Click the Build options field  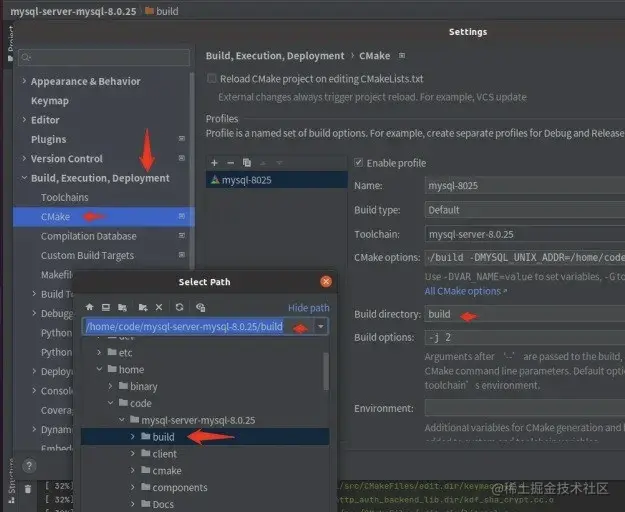(x=525, y=337)
